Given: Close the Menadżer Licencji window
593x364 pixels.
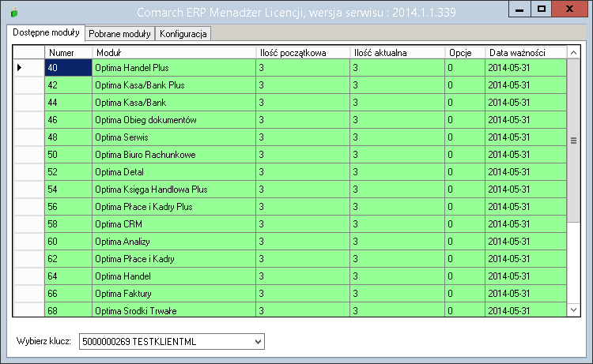Looking at the screenshot, I should coord(569,9).
